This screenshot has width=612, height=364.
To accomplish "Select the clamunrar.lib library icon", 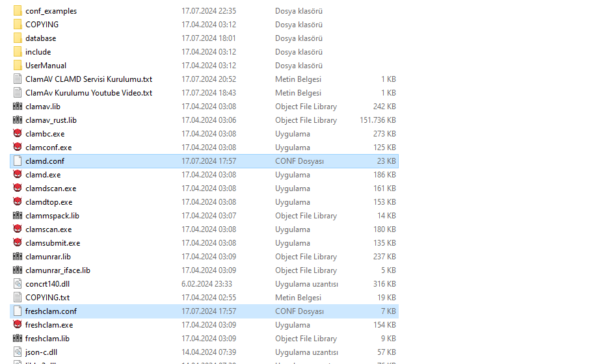I will pyautogui.click(x=18, y=257).
